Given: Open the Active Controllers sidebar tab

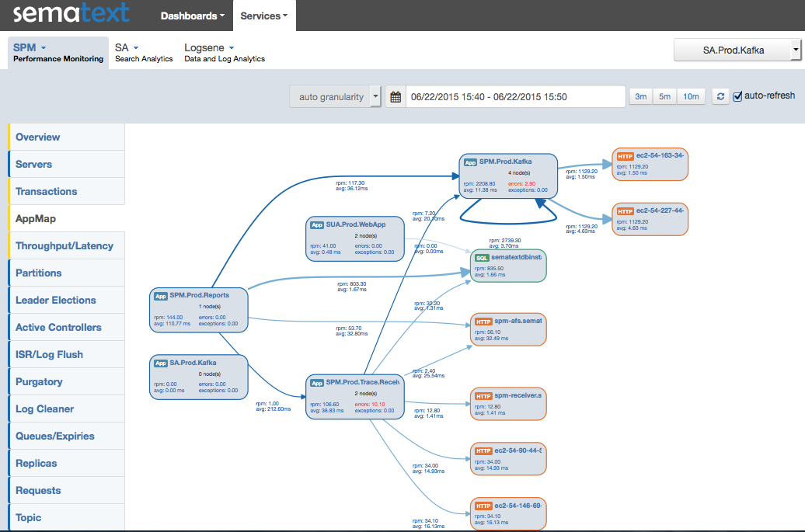Looking at the screenshot, I should (x=67, y=327).
